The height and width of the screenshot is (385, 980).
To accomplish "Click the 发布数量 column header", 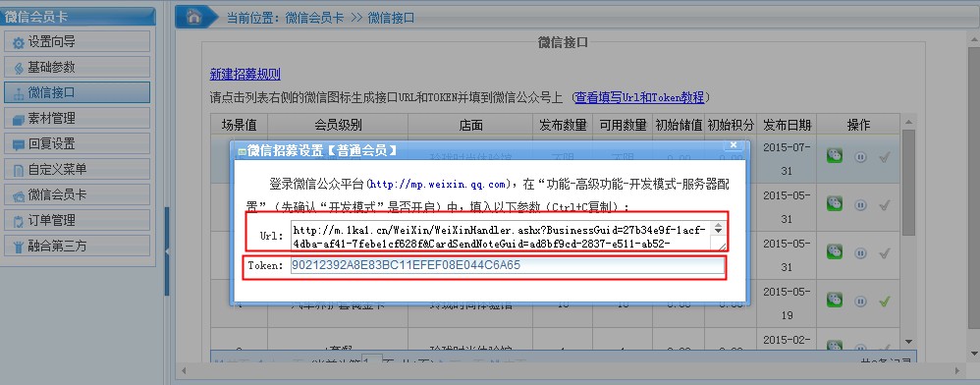I will pos(563,125).
